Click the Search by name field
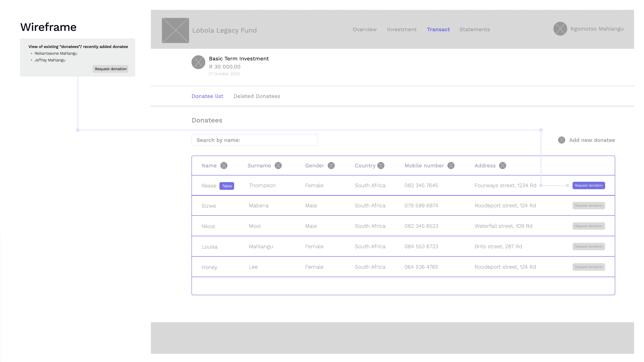Viewport: 644px width, 362px height. (x=255, y=140)
